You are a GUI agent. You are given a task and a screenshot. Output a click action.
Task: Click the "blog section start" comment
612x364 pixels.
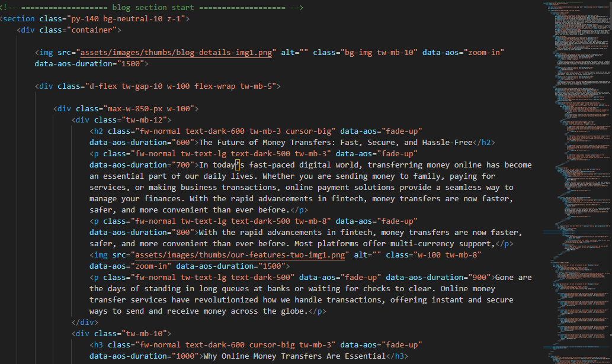pyautogui.click(x=154, y=8)
